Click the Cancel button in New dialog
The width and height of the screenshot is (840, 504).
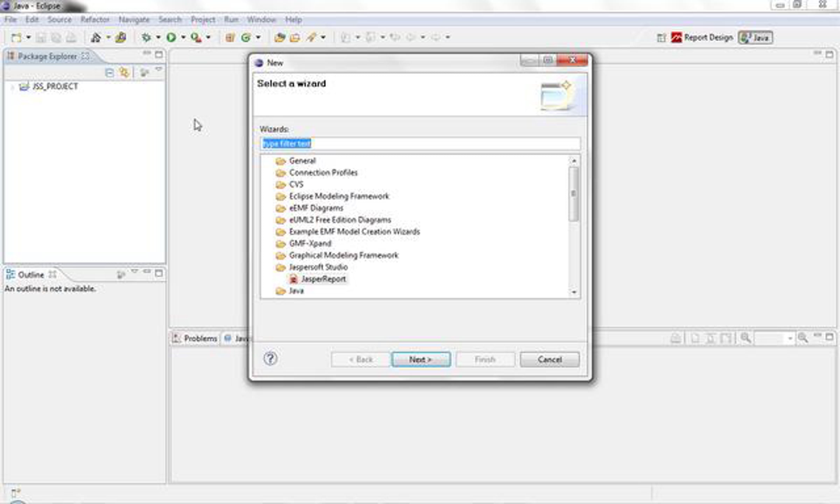point(549,359)
